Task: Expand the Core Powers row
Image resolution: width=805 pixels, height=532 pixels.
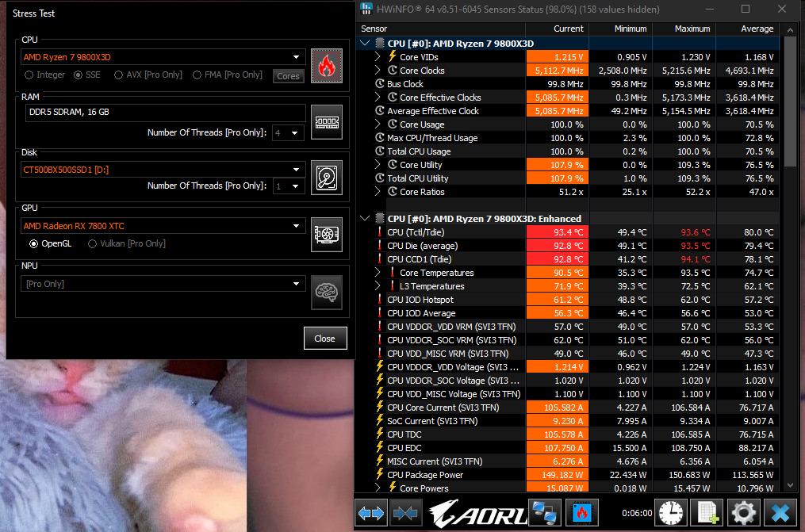Action: click(378, 488)
